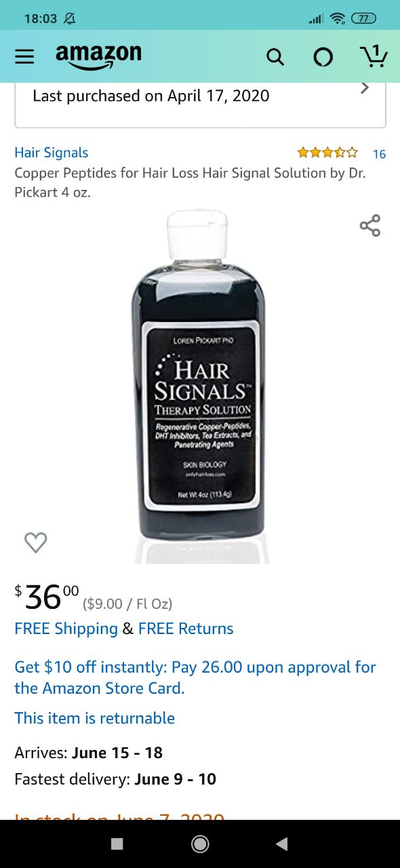This screenshot has height=868, width=400.
Task: Add item to wish list heart
Action: [x=35, y=542]
